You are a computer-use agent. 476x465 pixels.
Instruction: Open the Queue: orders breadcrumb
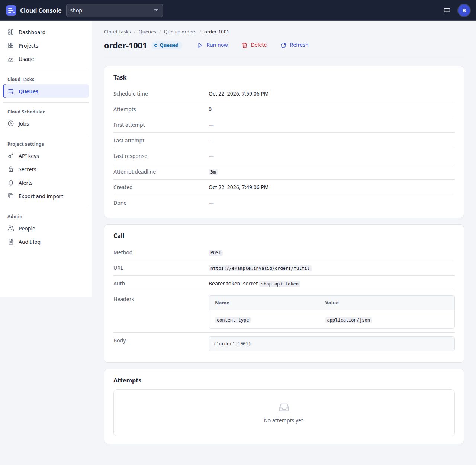[180, 32]
